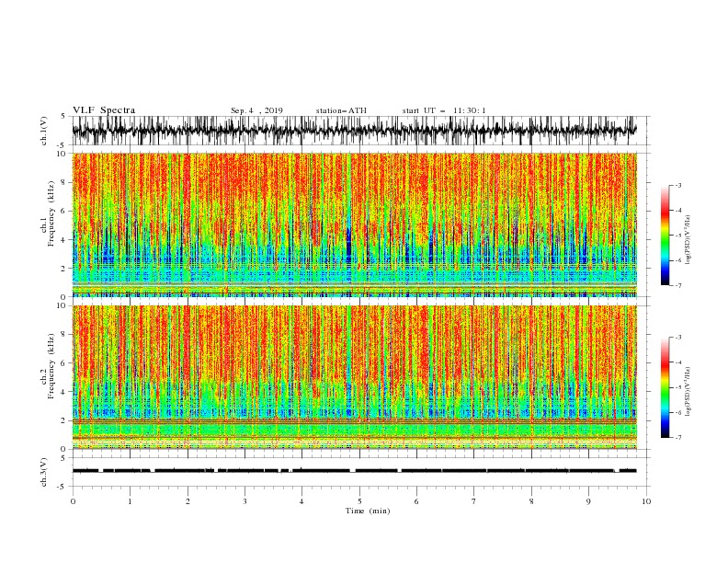
Task: Click the 'ch.2 Frequency (kHz)' axis label
Action: [48, 366]
